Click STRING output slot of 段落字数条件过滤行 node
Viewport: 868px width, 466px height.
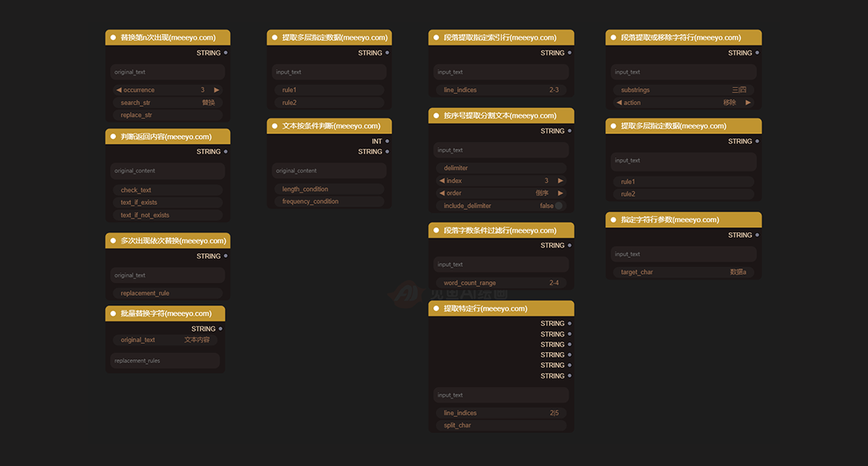pyautogui.click(x=570, y=245)
